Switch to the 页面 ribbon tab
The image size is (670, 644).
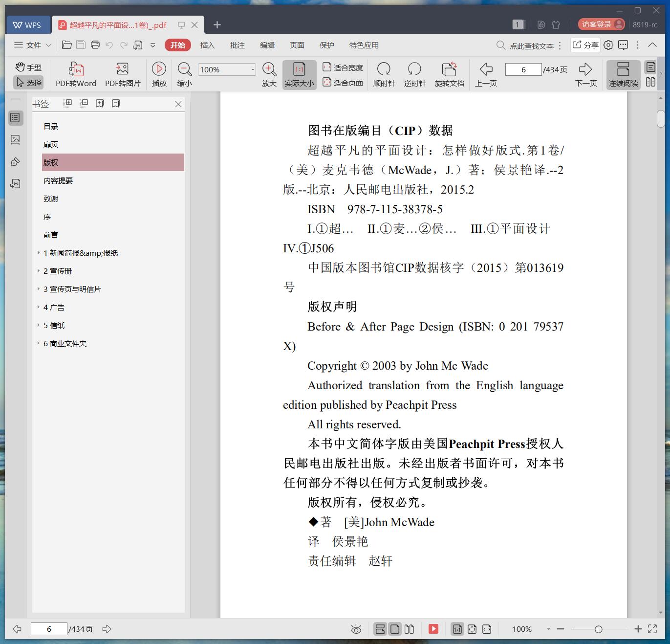tap(297, 45)
